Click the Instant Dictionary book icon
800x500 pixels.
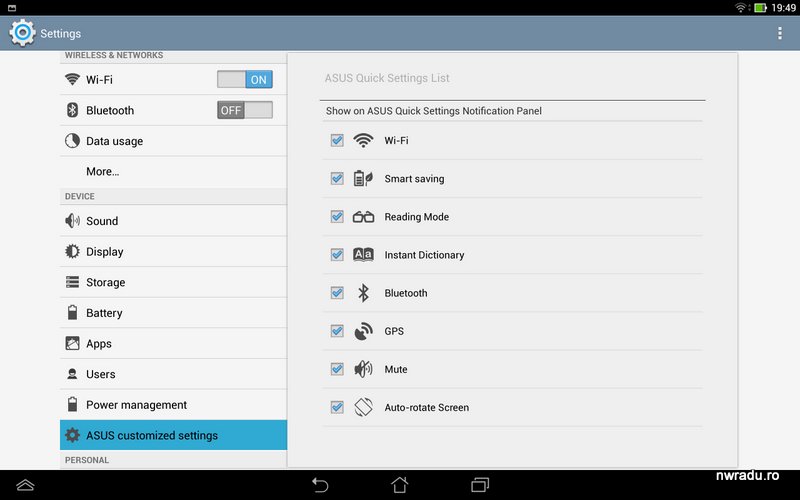[363, 255]
